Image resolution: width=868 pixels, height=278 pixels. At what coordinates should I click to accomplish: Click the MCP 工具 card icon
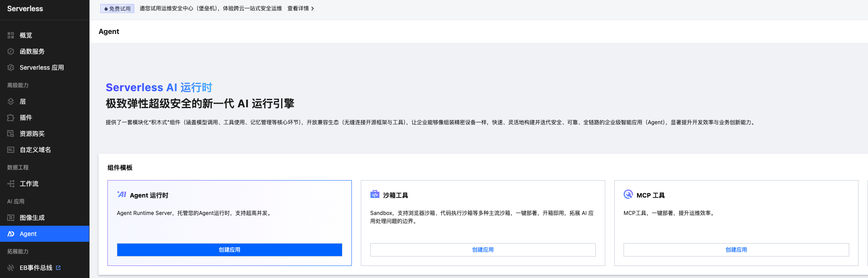pyautogui.click(x=628, y=194)
